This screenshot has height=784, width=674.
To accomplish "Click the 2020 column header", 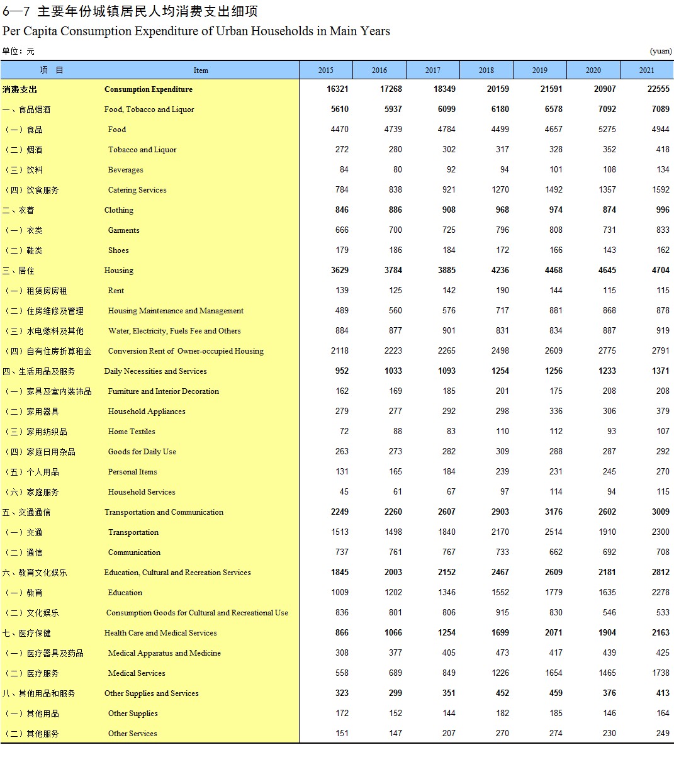I will (x=593, y=70).
